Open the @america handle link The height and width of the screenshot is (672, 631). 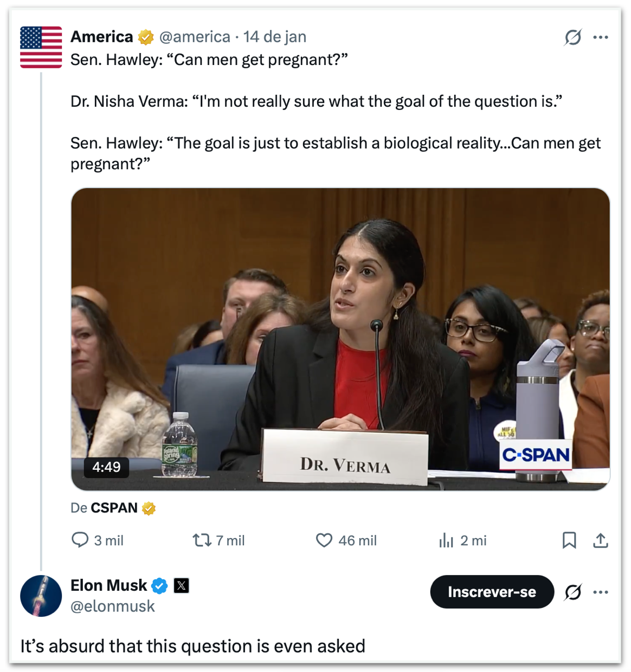click(195, 37)
